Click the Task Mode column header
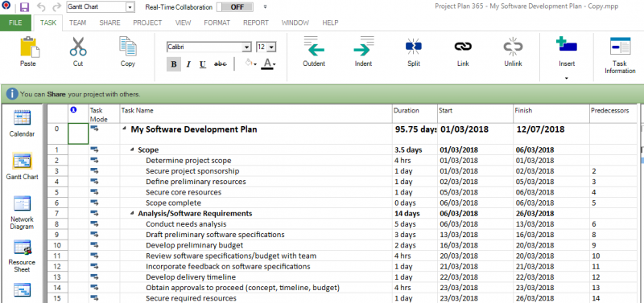This screenshot has width=644, height=303. 104,114
